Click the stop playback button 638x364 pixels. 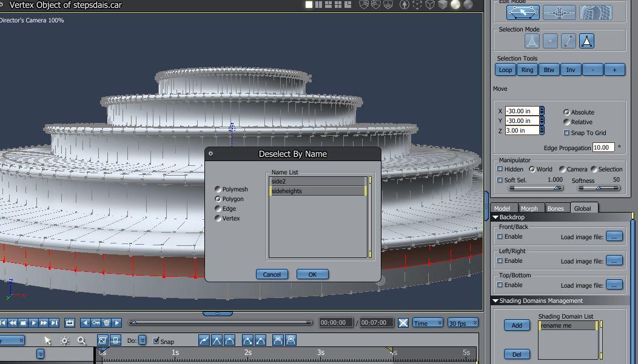point(23,323)
